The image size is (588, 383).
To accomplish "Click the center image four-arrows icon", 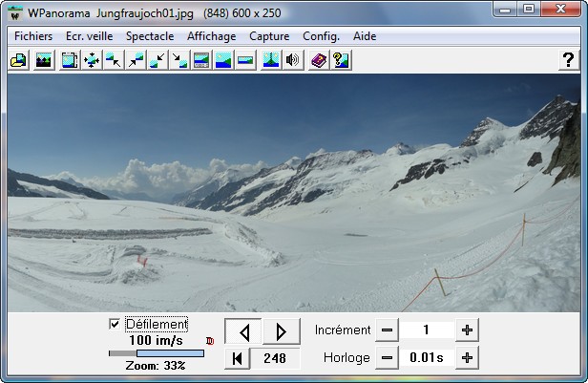I will pos(92,60).
